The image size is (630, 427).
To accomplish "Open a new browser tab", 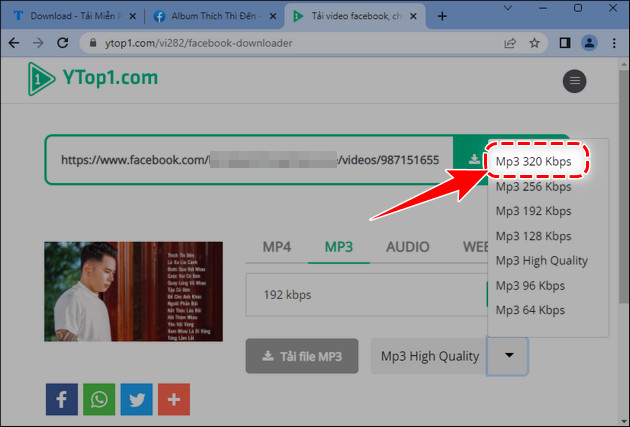I will 442,17.
